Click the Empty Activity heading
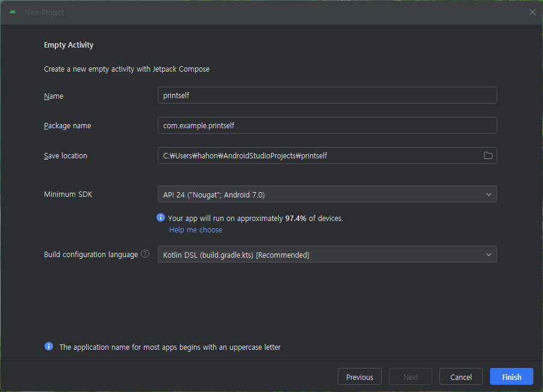The image size is (543, 392). coord(69,45)
